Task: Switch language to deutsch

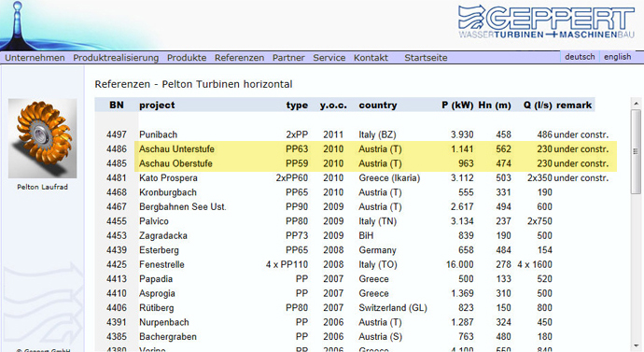Action: (x=580, y=57)
